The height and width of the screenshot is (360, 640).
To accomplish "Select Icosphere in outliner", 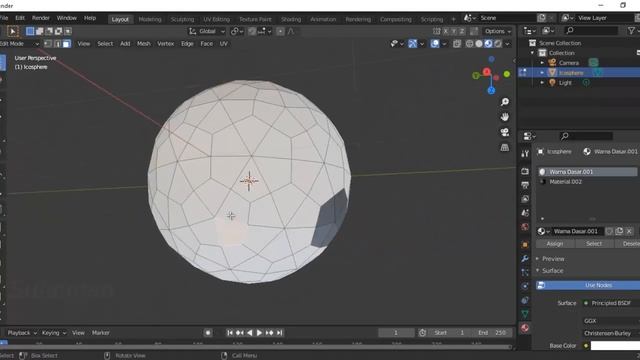I will point(571,73).
